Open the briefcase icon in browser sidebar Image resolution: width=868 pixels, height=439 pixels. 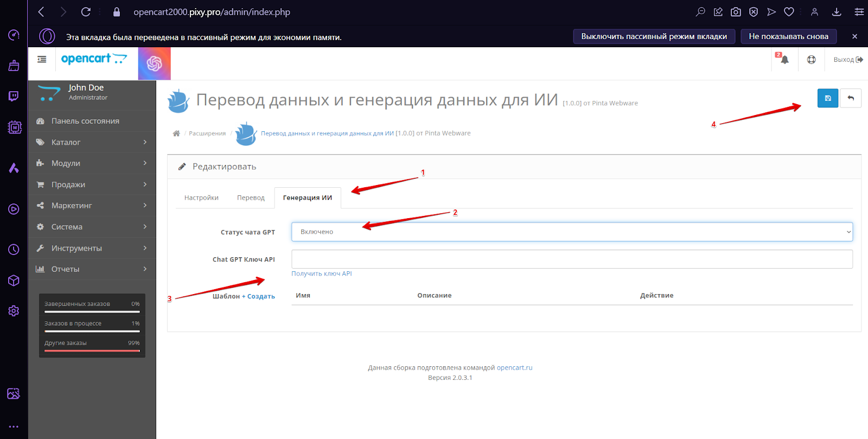click(x=14, y=66)
